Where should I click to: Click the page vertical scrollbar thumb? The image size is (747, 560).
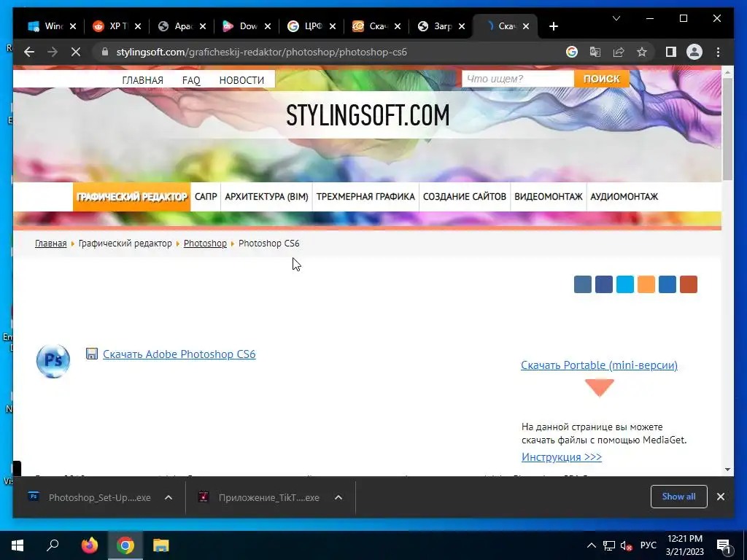point(727,128)
